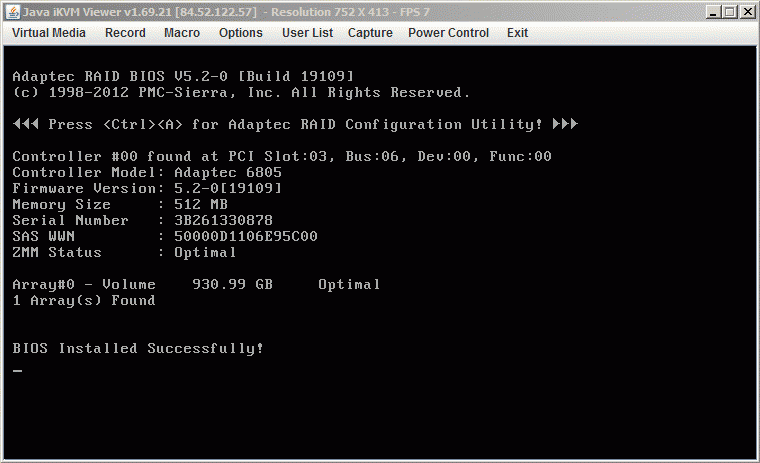Minimize the iKVM Viewer window

pyautogui.click(x=711, y=11)
